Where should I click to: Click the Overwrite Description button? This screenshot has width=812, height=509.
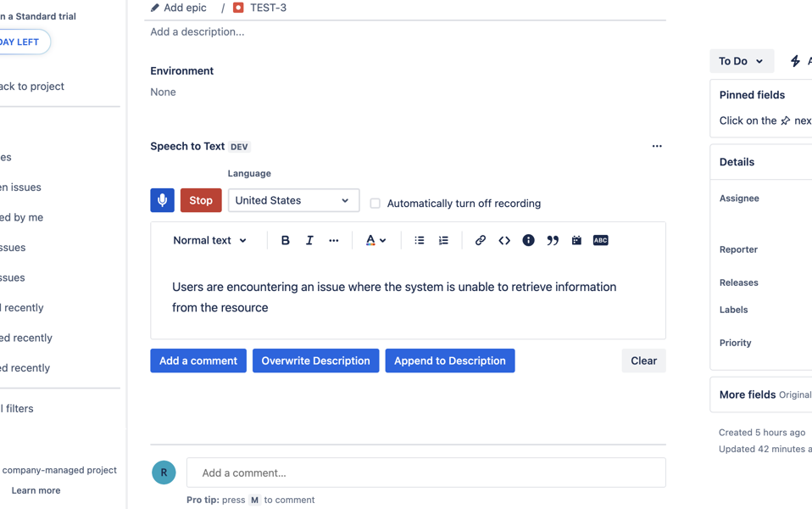point(316,361)
